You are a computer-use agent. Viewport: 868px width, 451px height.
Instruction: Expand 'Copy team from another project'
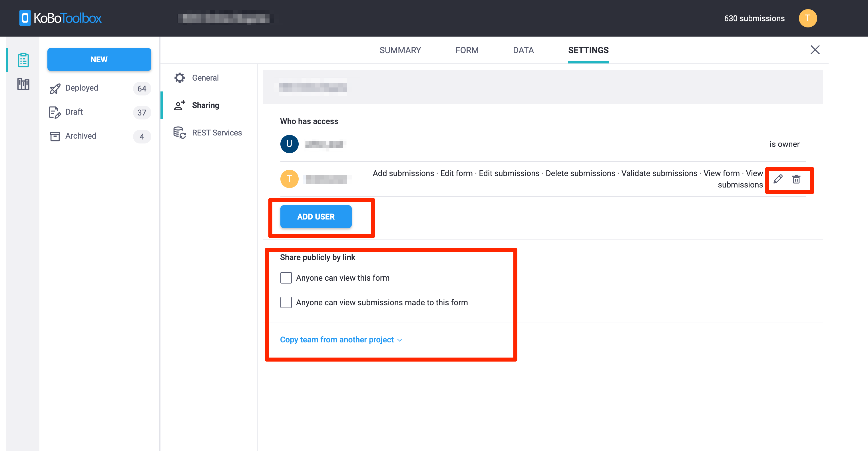click(x=337, y=339)
